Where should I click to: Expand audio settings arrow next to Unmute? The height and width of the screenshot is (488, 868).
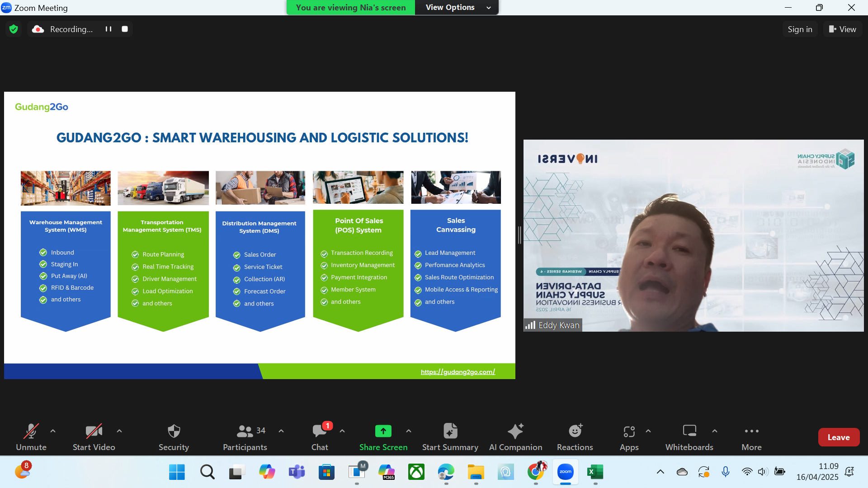click(x=53, y=431)
